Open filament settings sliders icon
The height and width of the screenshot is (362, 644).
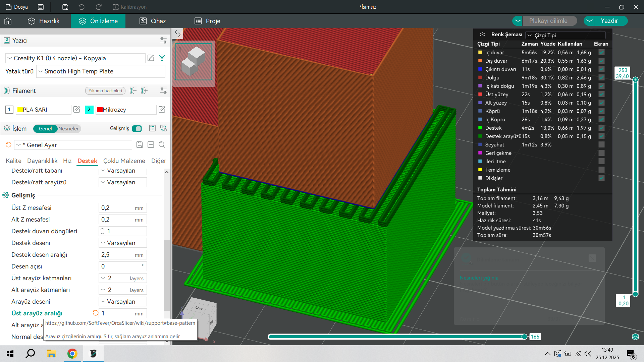[163, 91]
